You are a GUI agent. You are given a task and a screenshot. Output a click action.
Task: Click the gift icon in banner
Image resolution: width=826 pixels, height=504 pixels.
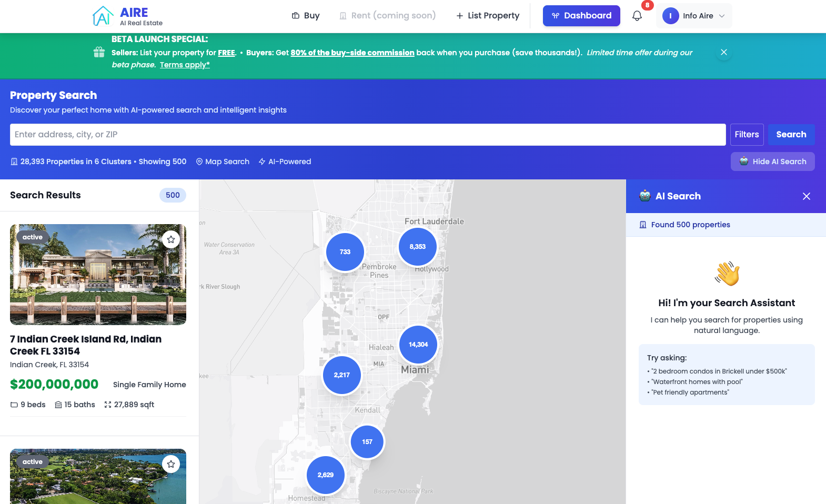pos(99,52)
